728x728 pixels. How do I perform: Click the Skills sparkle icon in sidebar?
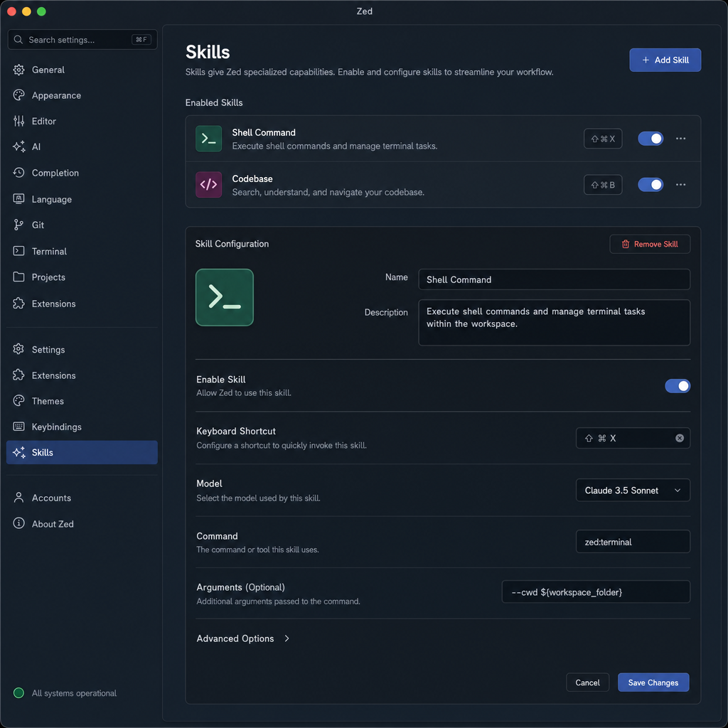(x=18, y=452)
